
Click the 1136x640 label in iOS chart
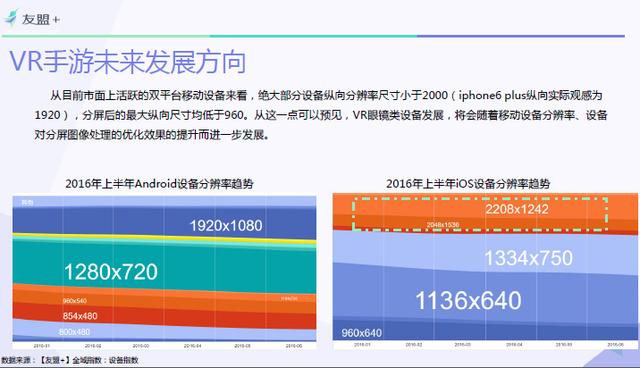[468, 300]
